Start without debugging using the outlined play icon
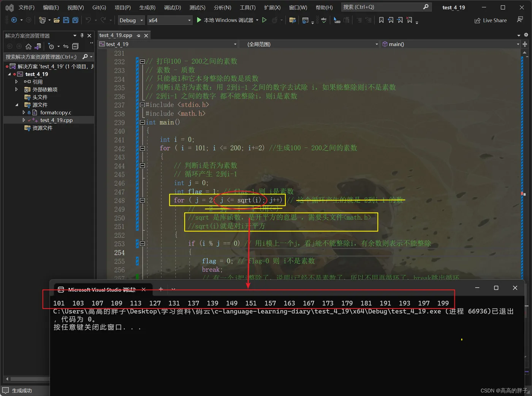The width and height of the screenshot is (532, 396). 264,20
